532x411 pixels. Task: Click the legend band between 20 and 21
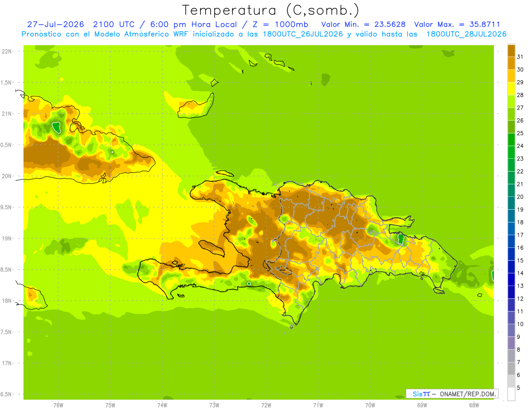pos(511,190)
